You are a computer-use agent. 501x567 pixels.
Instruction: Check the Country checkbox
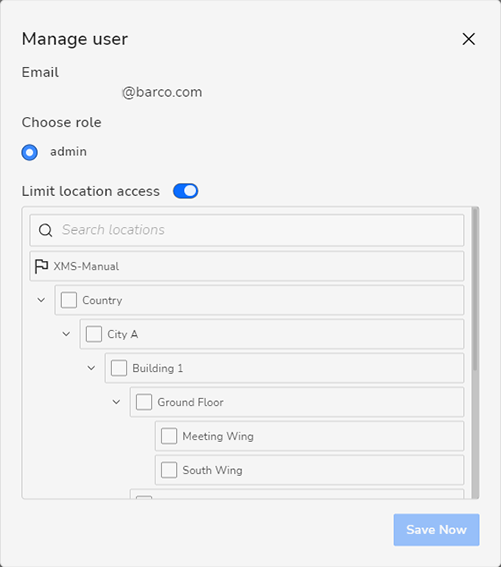[x=69, y=300]
